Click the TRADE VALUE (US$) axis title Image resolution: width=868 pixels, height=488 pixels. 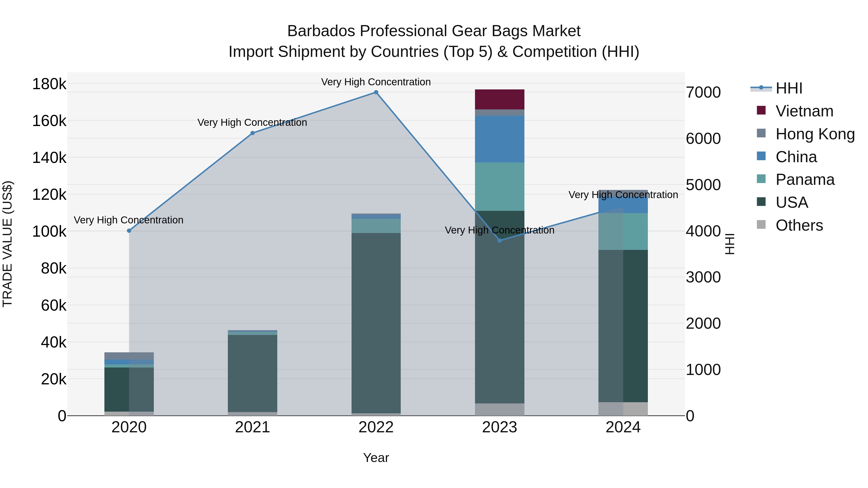[7, 244]
